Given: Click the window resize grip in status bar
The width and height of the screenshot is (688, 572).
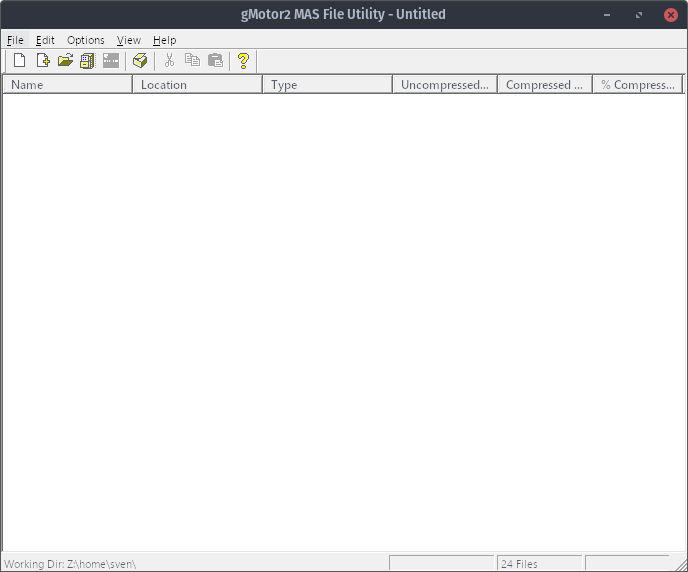Looking at the screenshot, I should (681, 565).
